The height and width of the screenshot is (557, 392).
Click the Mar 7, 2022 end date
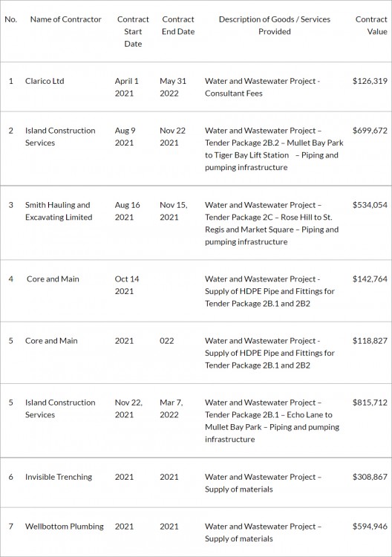(x=171, y=408)
